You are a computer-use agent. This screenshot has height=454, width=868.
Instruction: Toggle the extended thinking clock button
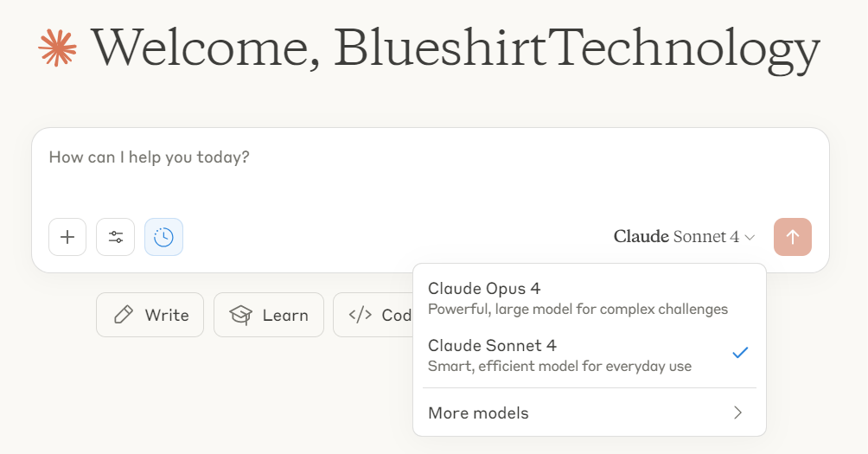point(164,237)
